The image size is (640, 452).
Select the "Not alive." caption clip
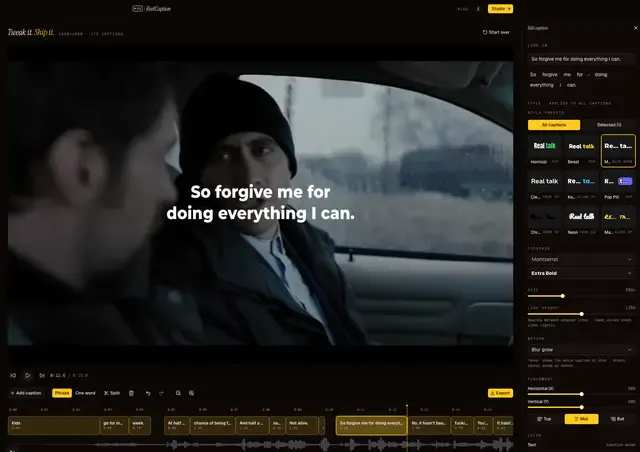(302, 425)
